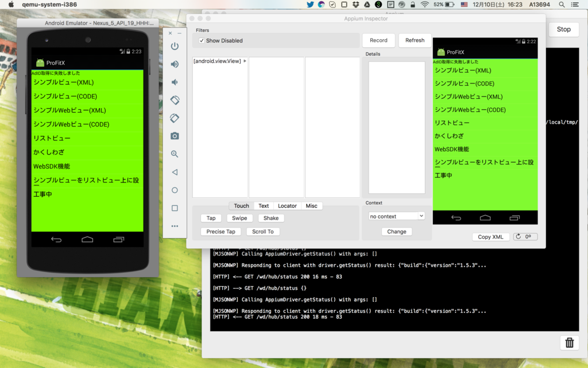Click back icon in Inspector screenshot preview
The width and height of the screenshot is (588, 368).
(456, 217)
